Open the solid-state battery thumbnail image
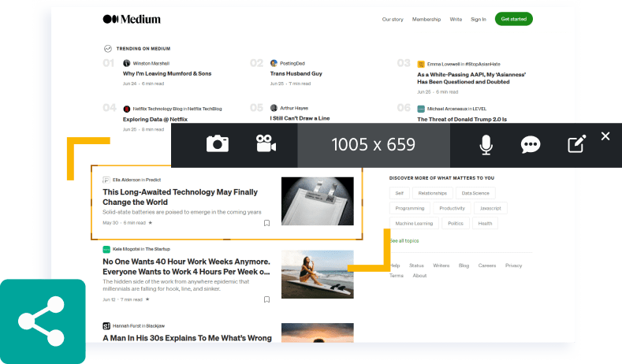Screen dimensions: 622x364 coord(318,201)
